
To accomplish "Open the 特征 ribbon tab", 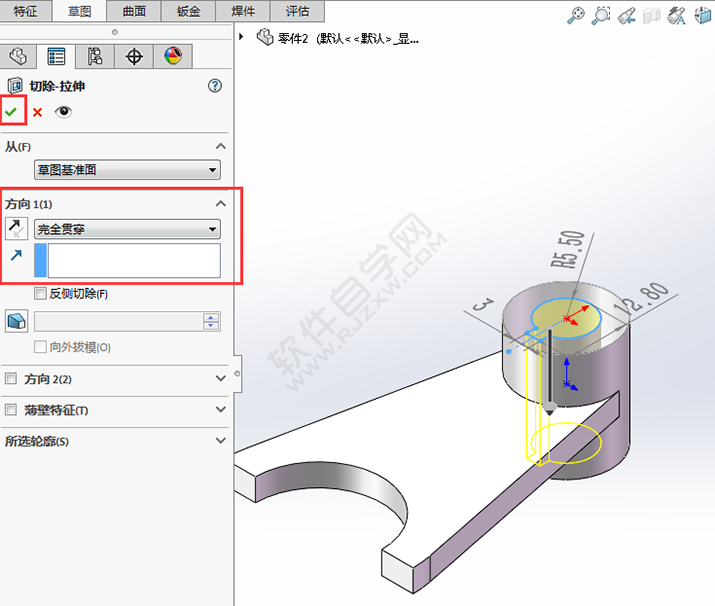I will pos(26,11).
